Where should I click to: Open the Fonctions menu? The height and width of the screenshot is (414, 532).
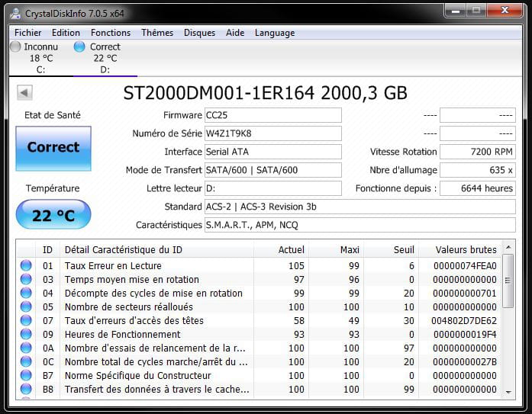pyautogui.click(x=111, y=33)
